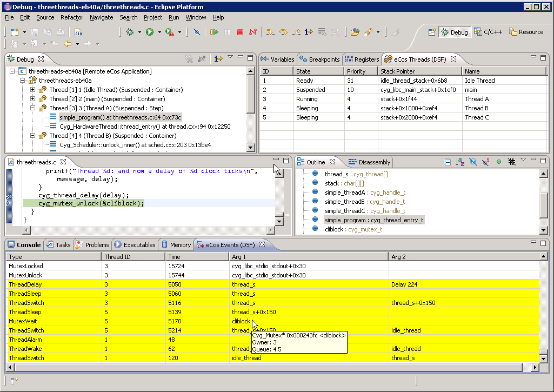The image size is (554, 392).
Task: Expand Thread [1] Idle Thread node
Action: pos(32,89)
